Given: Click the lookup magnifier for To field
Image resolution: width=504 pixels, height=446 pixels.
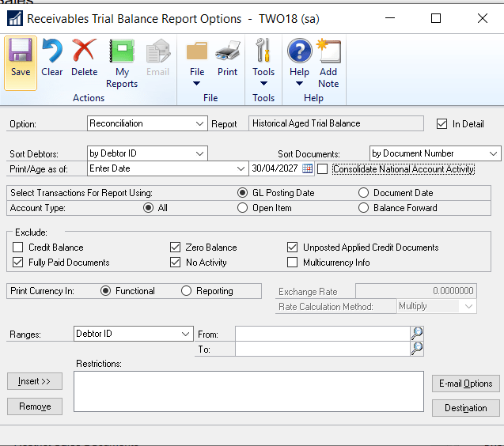Looking at the screenshot, I should 417,349.
